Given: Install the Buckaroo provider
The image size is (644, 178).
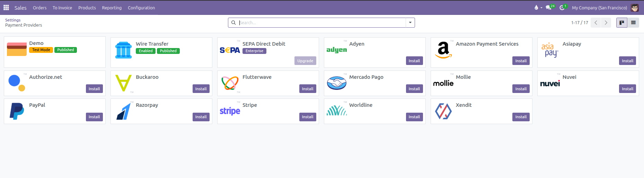Looking at the screenshot, I should click(x=201, y=89).
